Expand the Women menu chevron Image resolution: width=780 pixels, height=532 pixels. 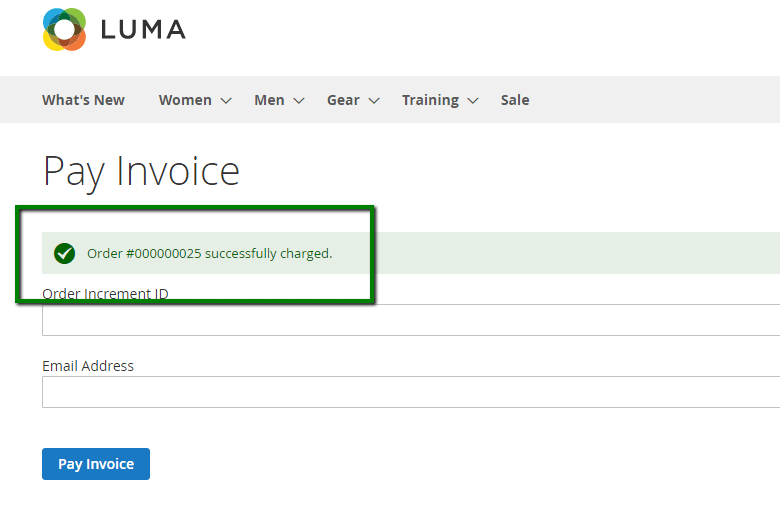[x=226, y=101]
